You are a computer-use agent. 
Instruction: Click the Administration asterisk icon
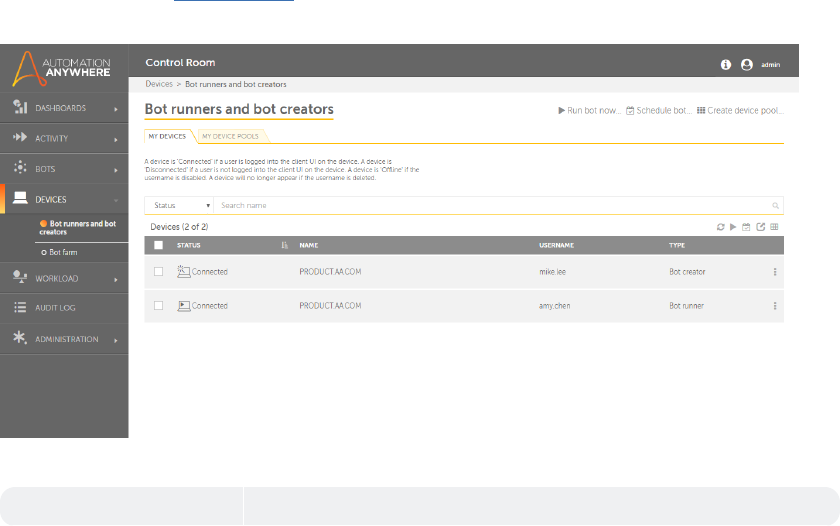click(x=19, y=337)
